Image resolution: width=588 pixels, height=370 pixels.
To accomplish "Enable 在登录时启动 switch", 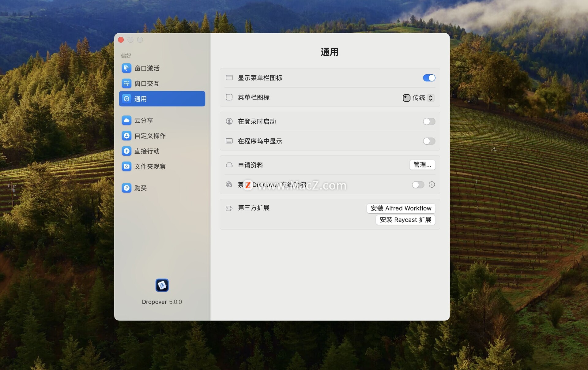I will pyautogui.click(x=429, y=121).
